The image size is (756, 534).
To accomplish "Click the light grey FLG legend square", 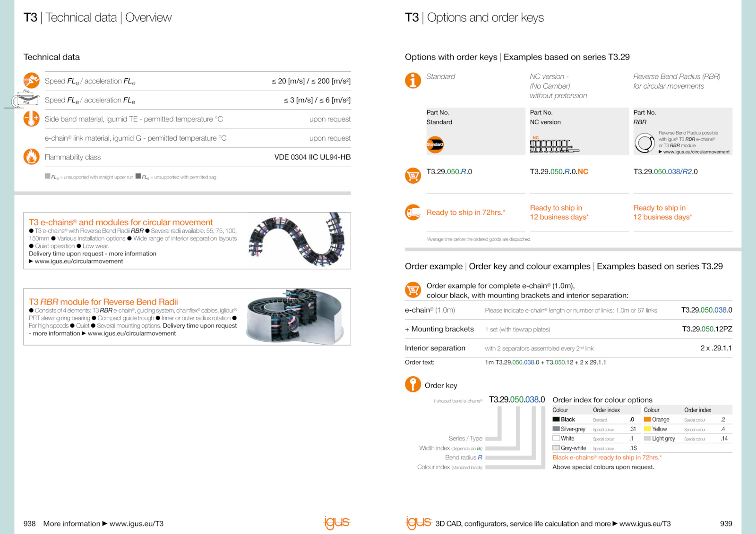I will (x=47, y=176).
